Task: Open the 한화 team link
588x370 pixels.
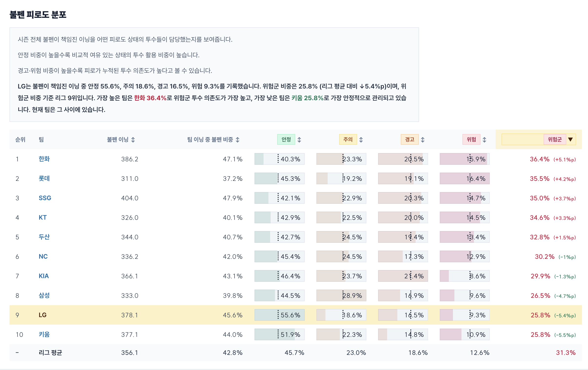Action: coord(44,159)
